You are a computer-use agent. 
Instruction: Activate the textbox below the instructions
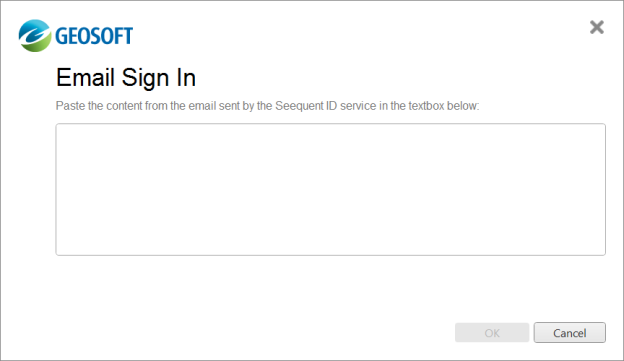click(331, 189)
